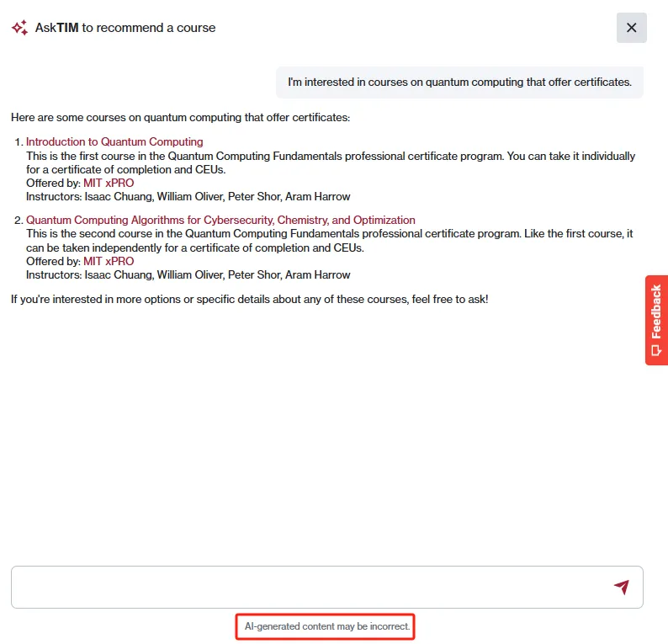This screenshot has height=644, width=668.
Task: Click the 'If you're interested in more options' sentence
Action: click(x=250, y=299)
